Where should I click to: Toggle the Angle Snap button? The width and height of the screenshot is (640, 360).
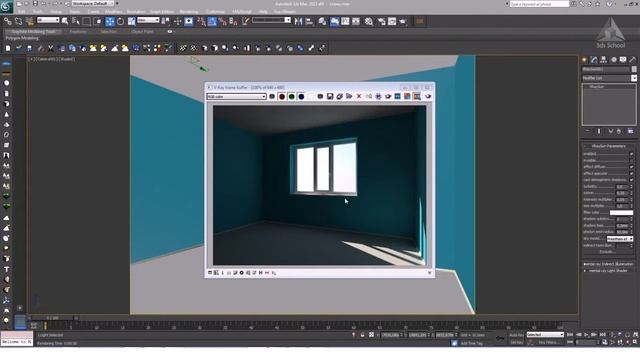point(212,21)
